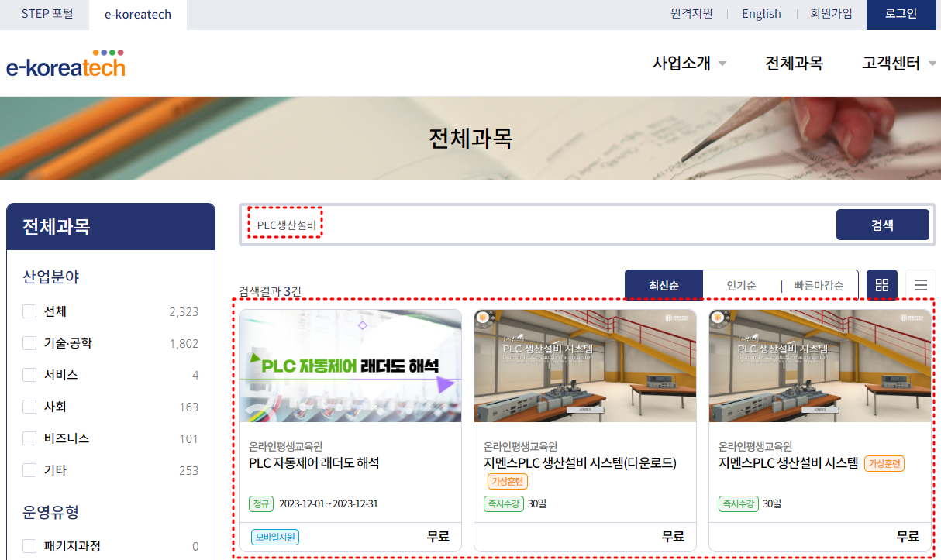Click the 검색 button

click(882, 225)
